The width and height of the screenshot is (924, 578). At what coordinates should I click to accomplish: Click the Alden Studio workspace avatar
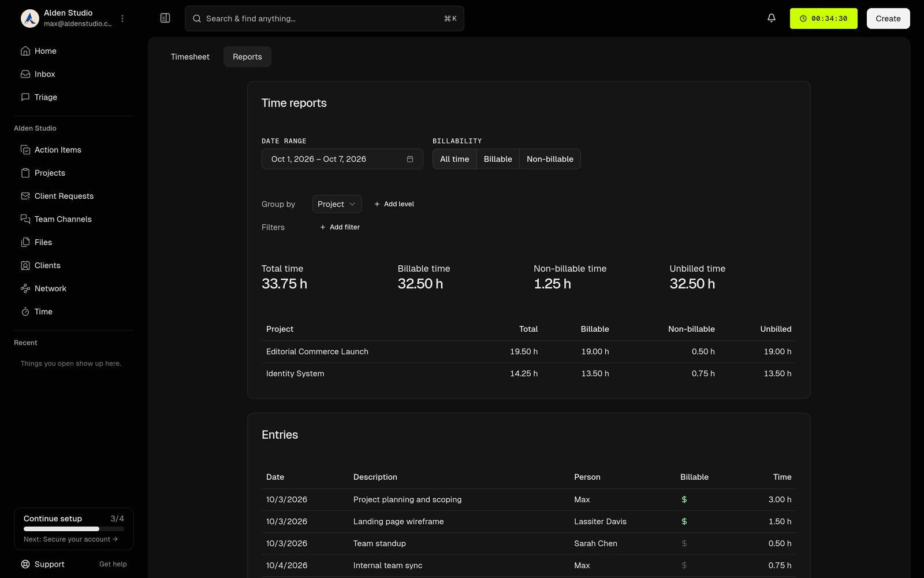30,18
